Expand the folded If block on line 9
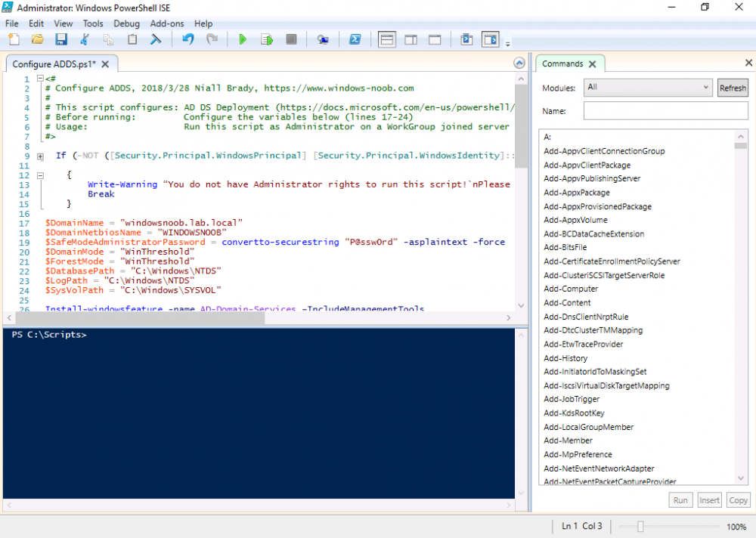Image resolution: width=756 pixels, height=538 pixels. 41,156
